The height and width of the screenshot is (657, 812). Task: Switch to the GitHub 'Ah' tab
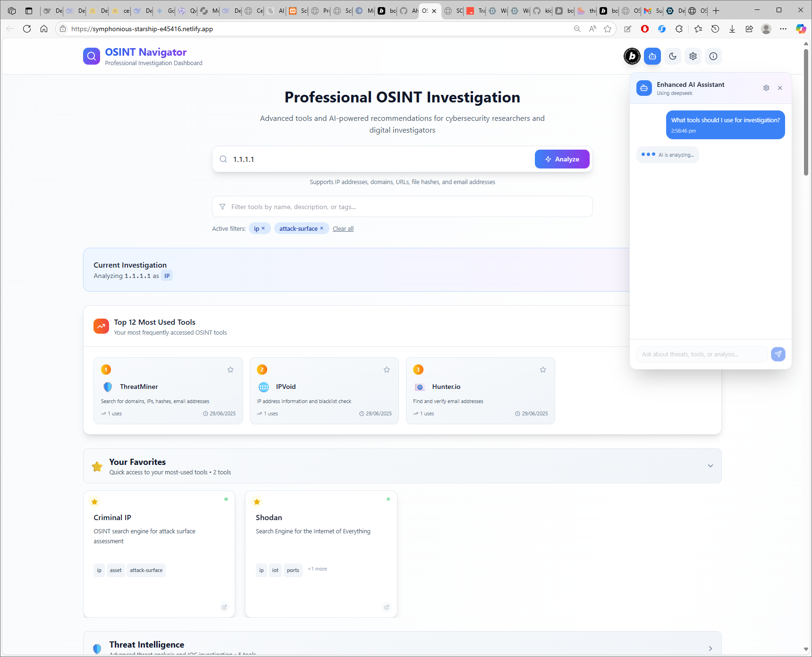click(409, 10)
